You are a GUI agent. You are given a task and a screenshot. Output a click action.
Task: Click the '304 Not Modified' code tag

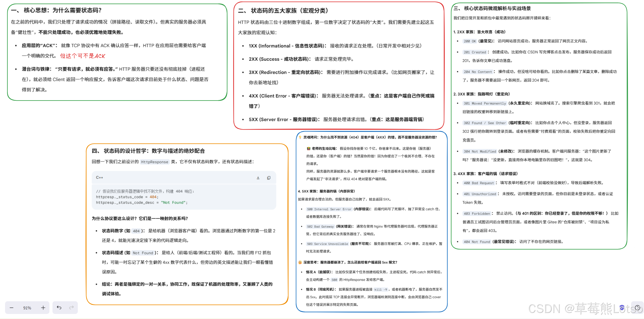480,152
